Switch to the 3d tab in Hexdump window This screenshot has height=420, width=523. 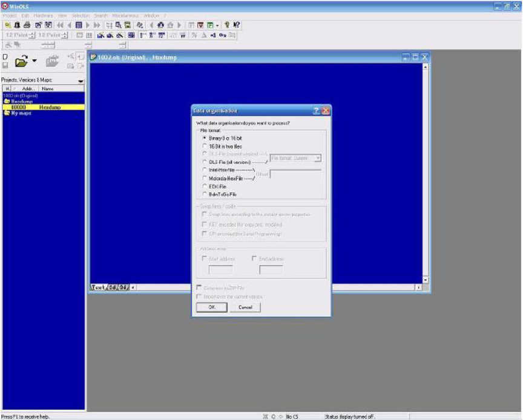tap(123, 287)
